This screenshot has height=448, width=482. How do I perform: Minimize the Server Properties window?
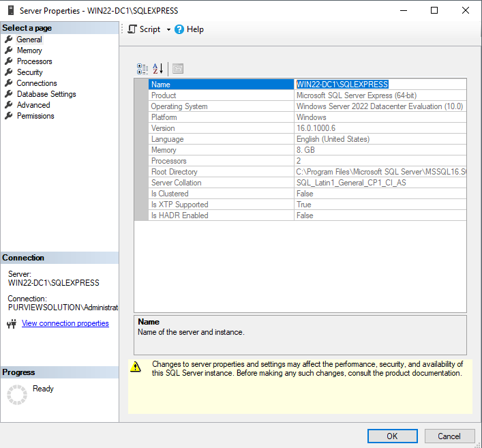point(404,10)
